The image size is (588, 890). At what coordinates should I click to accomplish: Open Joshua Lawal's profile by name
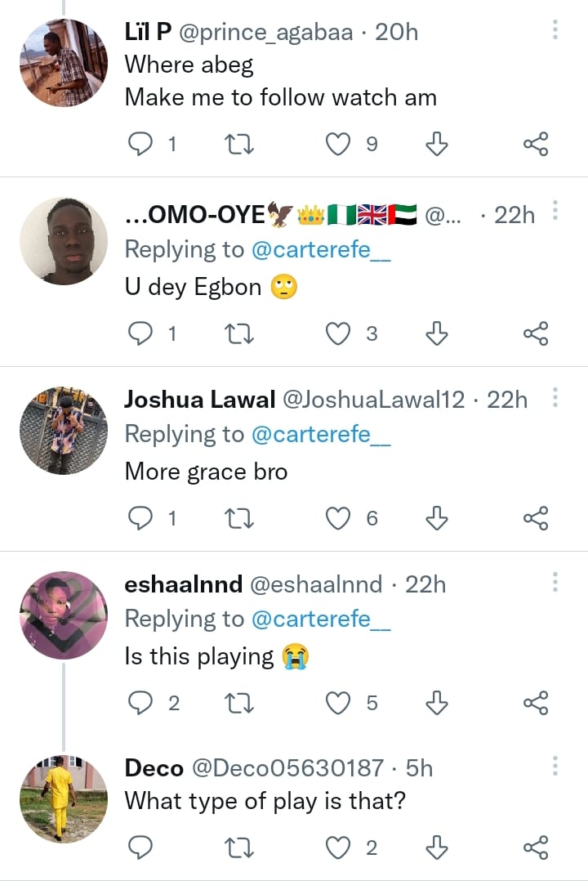(200, 400)
